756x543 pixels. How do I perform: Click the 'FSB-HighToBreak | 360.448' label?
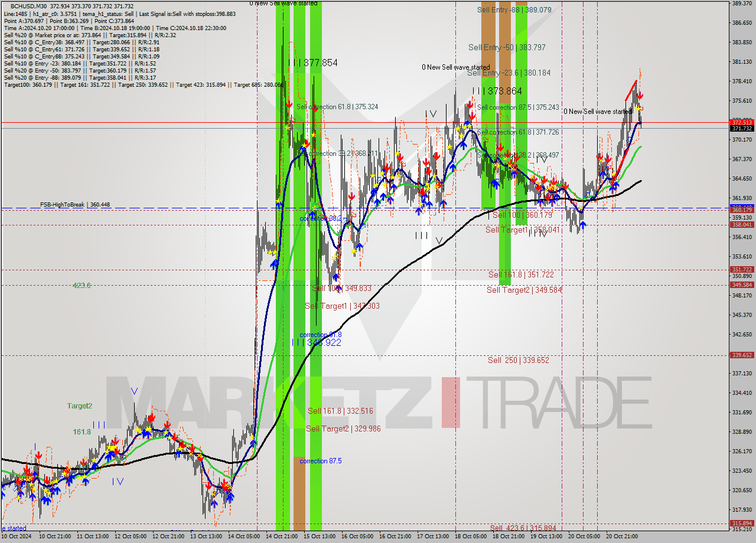(x=74, y=205)
